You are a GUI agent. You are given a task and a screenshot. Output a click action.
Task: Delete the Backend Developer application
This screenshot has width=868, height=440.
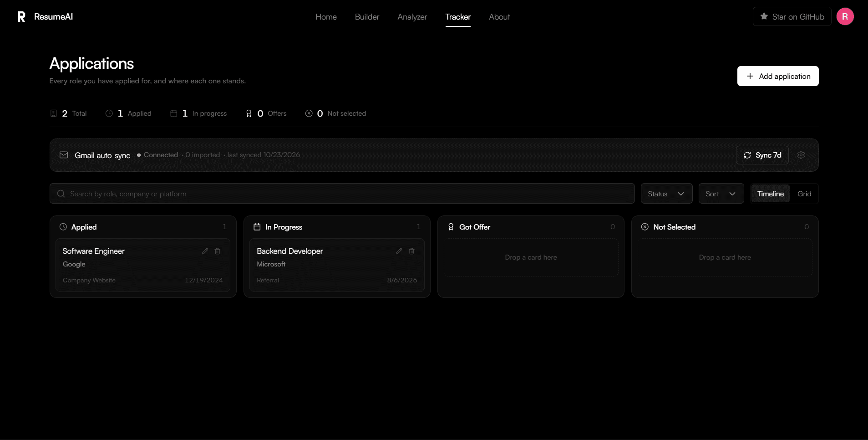[x=412, y=251]
